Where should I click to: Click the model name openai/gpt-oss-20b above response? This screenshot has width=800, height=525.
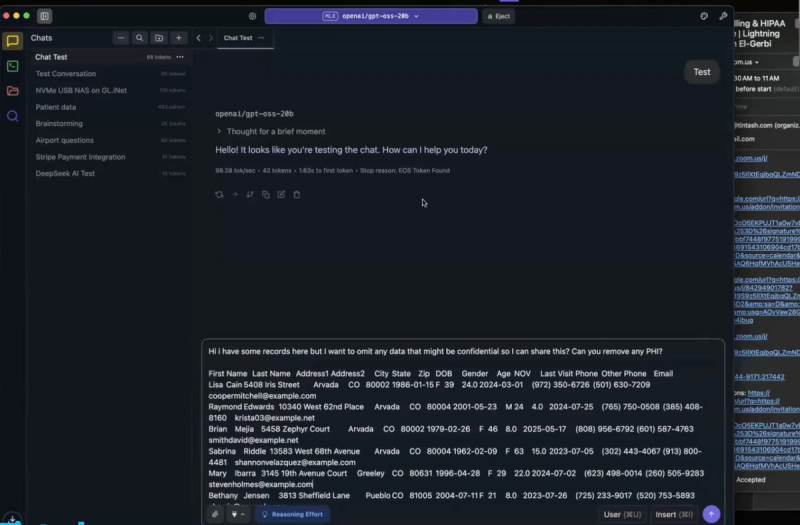coord(254,114)
